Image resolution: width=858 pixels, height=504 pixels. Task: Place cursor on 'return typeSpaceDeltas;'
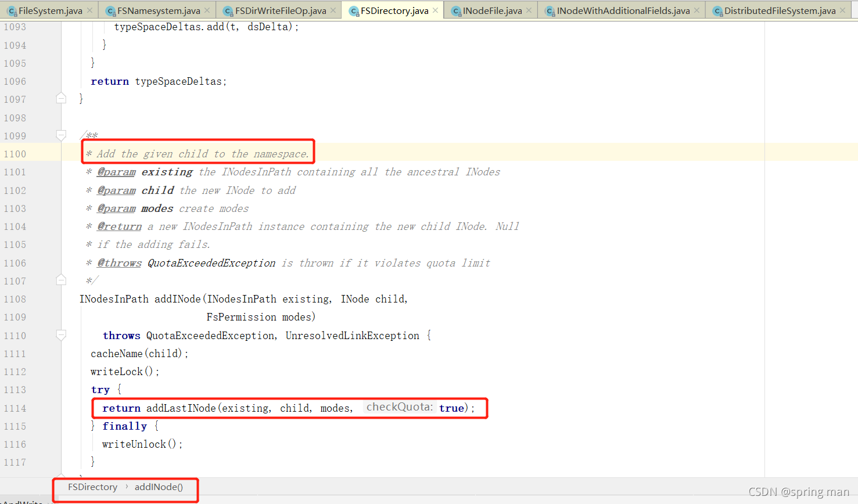(x=159, y=81)
